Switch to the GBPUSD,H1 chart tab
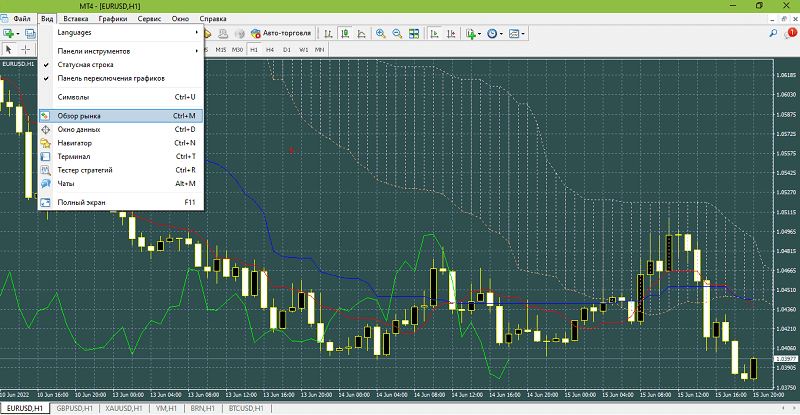This screenshot has height=415, width=800. pyautogui.click(x=74, y=408)
